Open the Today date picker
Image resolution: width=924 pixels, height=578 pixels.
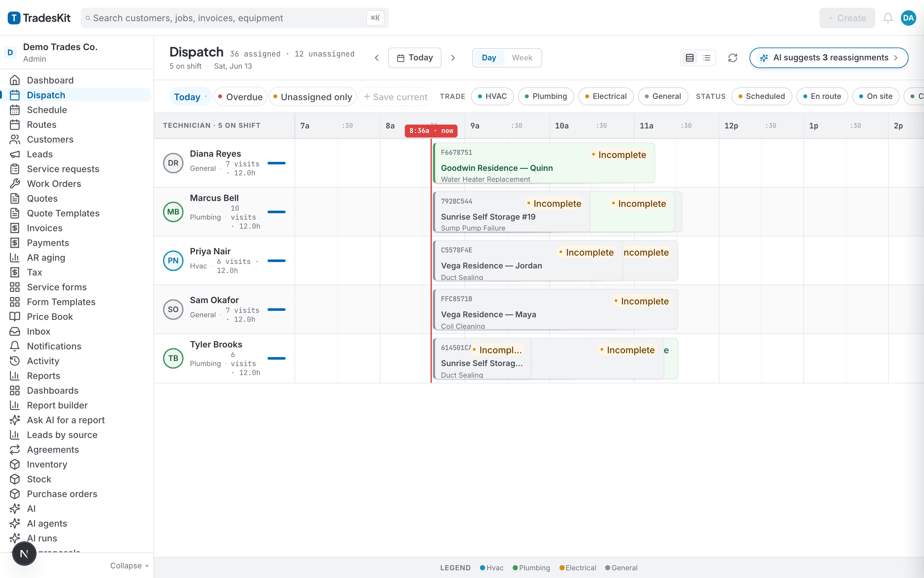coord(415,58)
